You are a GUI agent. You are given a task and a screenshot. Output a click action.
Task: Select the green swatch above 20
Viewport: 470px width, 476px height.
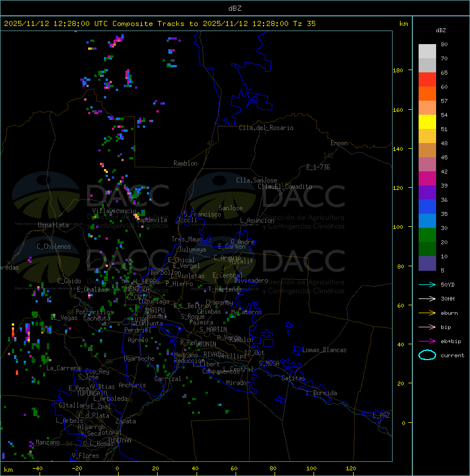click(427, 235)
